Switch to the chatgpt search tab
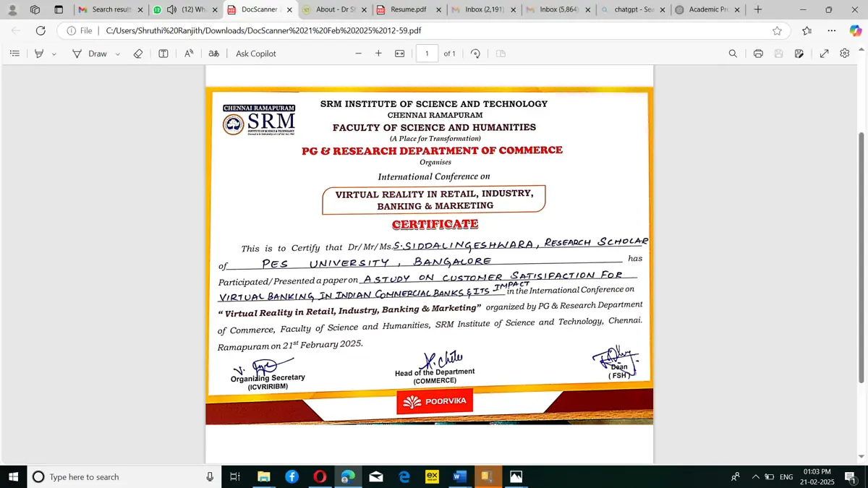The width and height of the screenshot is (868, 488). tap(631, 10)
